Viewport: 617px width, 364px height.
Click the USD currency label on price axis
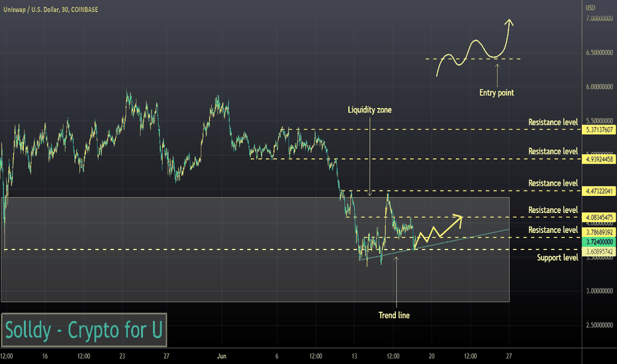point(591,7)
